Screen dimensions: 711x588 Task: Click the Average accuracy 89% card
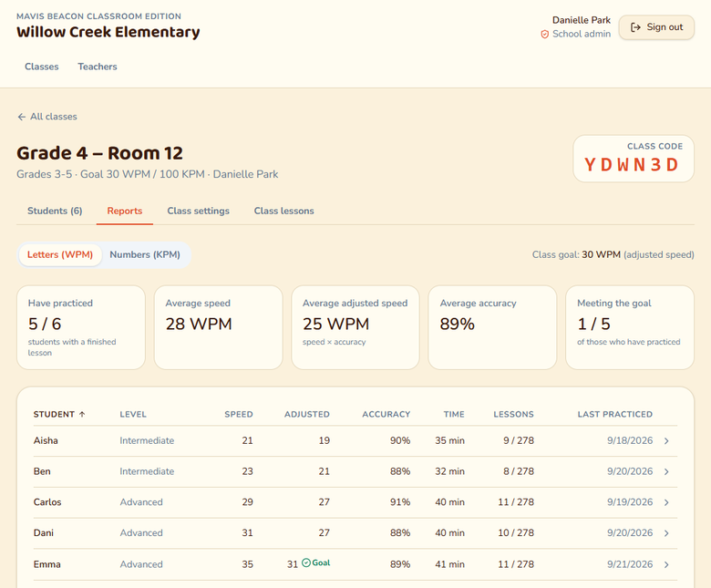pyautogui.click(x=492, y=327)
